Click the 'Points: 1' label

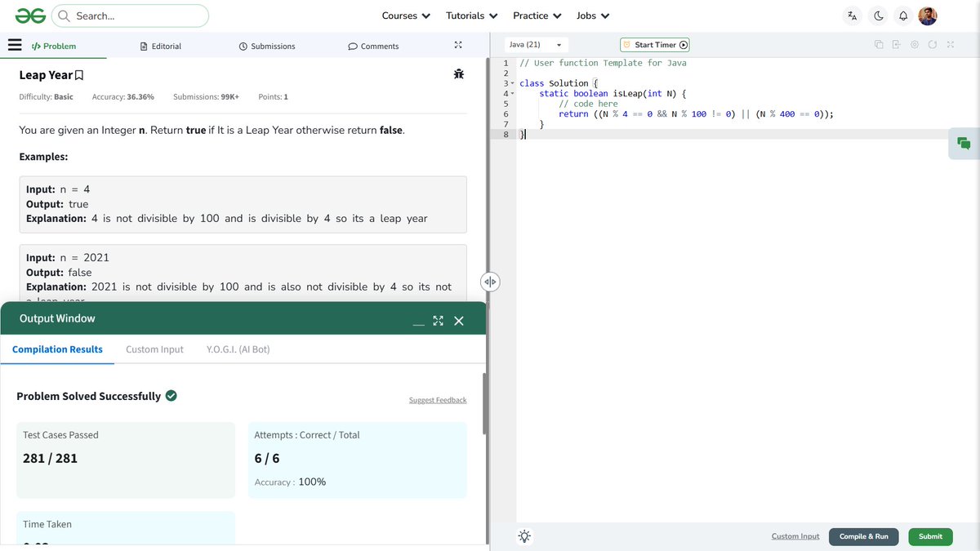tap(273, 97)
